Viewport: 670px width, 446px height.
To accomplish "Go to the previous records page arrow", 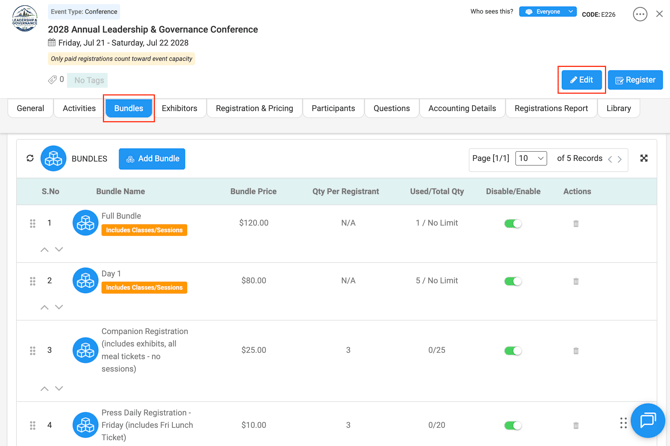I will 610,159.
